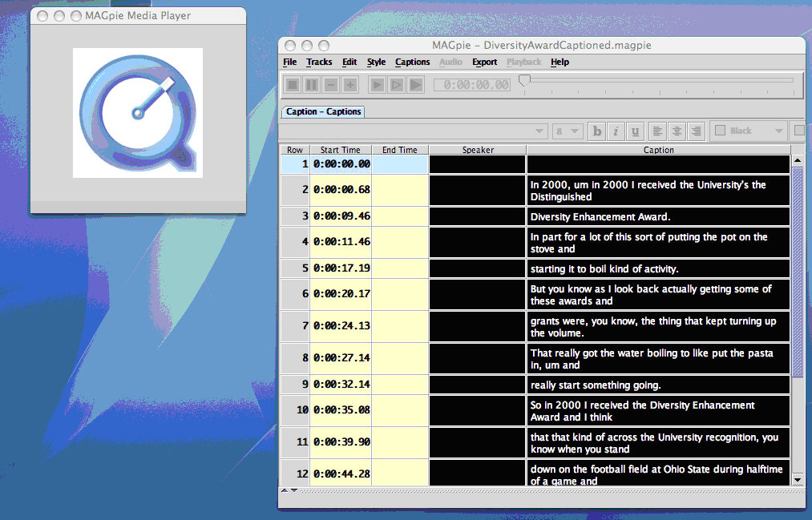Open the File menu
812x520 pixels.
[x=290, y=62]
